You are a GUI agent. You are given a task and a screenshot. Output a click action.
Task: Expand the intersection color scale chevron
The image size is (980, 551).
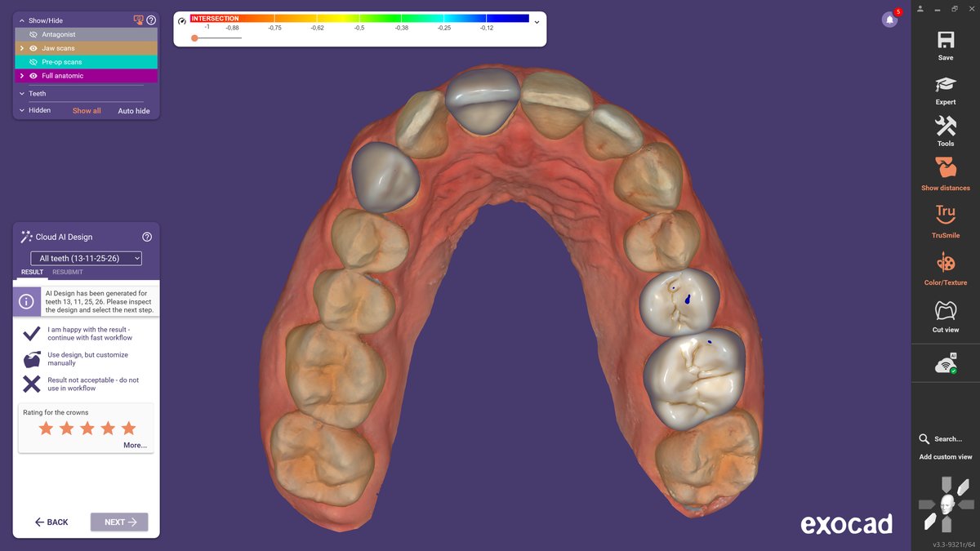pyautogui.click(x=537, y=22)
